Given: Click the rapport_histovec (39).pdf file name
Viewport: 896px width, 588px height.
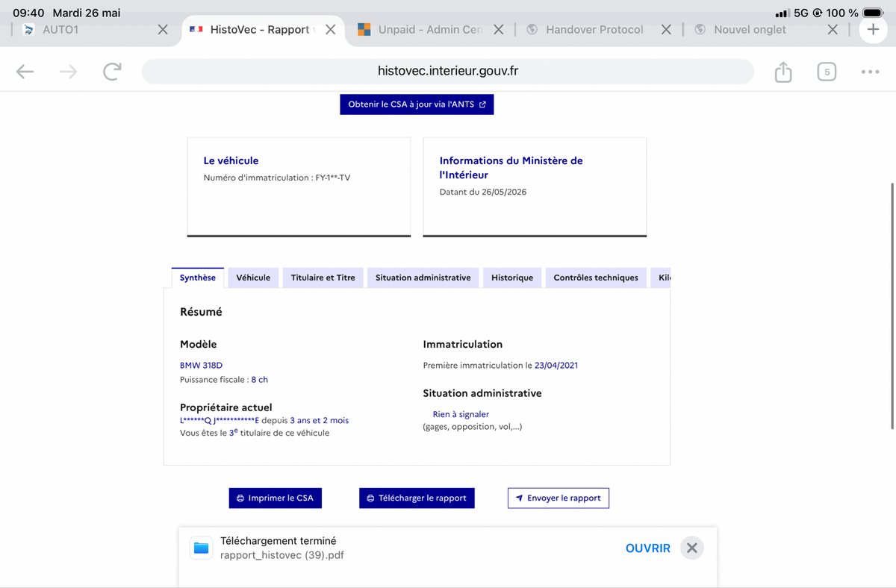Looking at the screenshot, I should [x=282, y=555].
